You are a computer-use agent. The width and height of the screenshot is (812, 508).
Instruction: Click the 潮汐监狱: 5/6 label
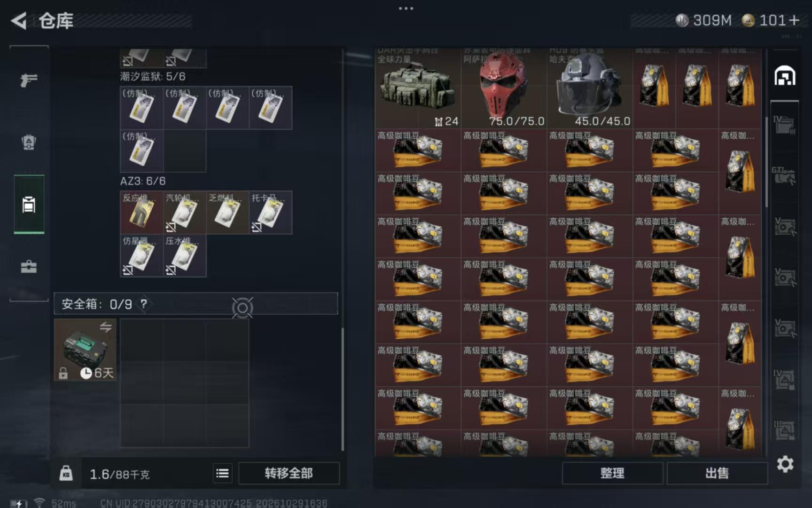coord(153,76)
